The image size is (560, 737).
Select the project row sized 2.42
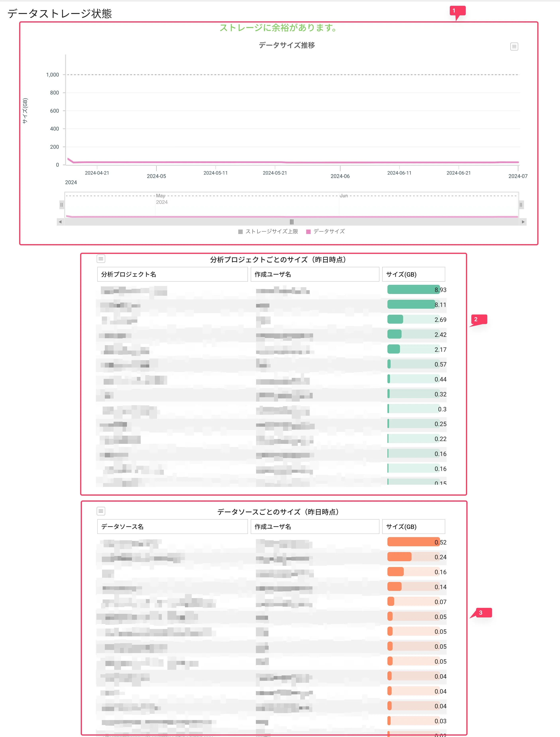point(271,335)
